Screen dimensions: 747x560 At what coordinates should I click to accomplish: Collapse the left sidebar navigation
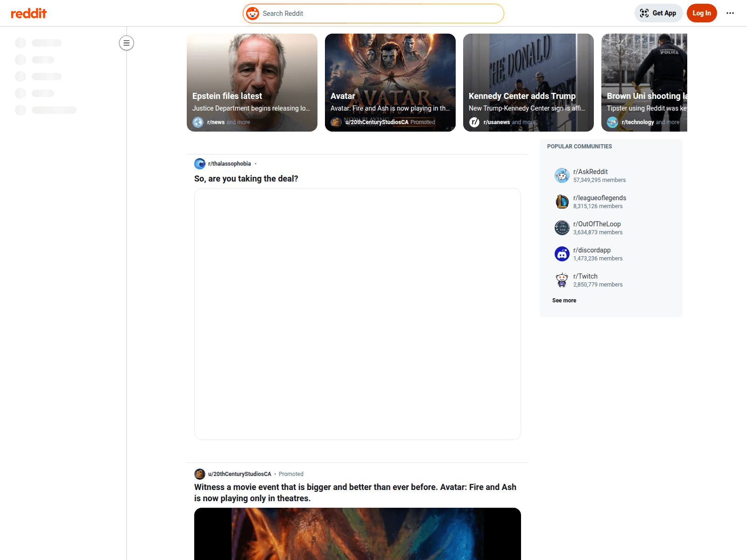coord(127,43)
